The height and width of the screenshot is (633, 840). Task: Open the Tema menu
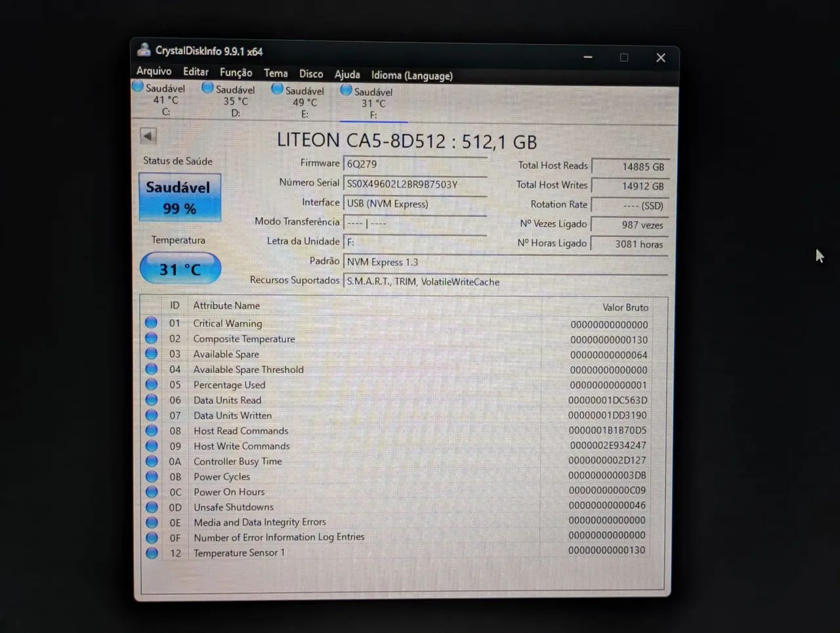click(x=276, y=74)
